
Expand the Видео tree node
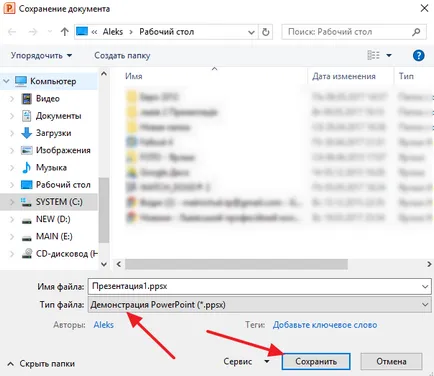pos(12,98)
